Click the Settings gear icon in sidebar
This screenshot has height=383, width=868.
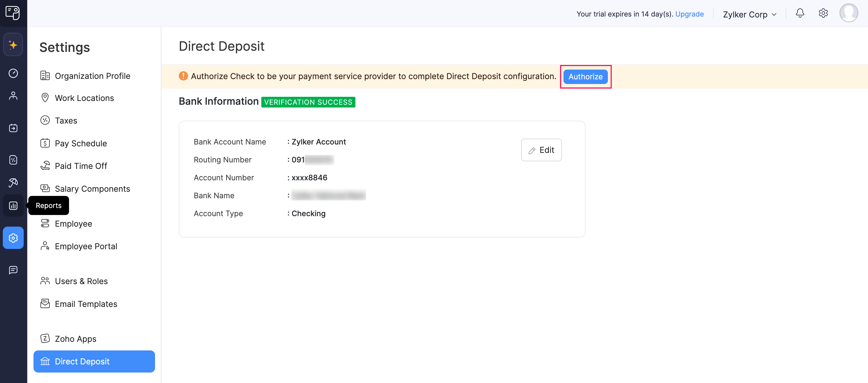(x=13, y=238)
